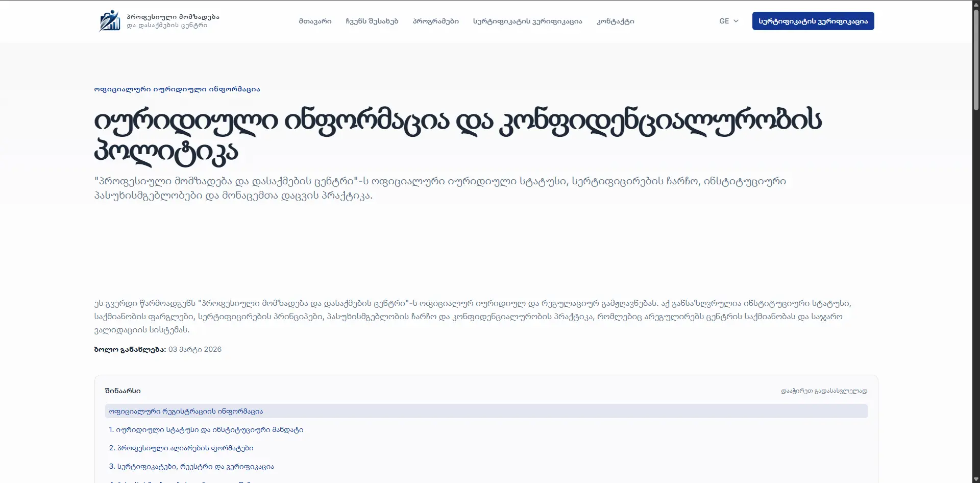The width and height of the screenshot is (980, 483).
Task: Open კონტაქტი navigation link
Action: click(616, 21)
